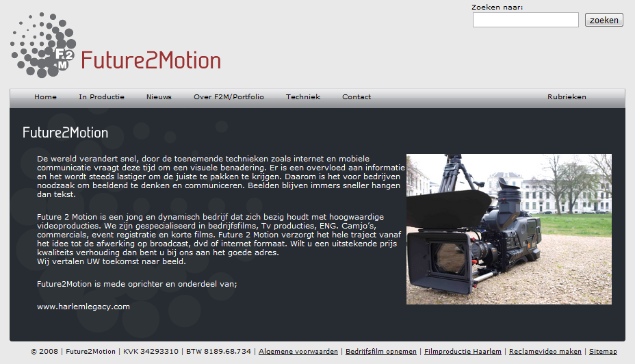The width and height of the screenshot is (635, 364).
Task: Open the Algemene voorwaarden link
Action: 298,352
